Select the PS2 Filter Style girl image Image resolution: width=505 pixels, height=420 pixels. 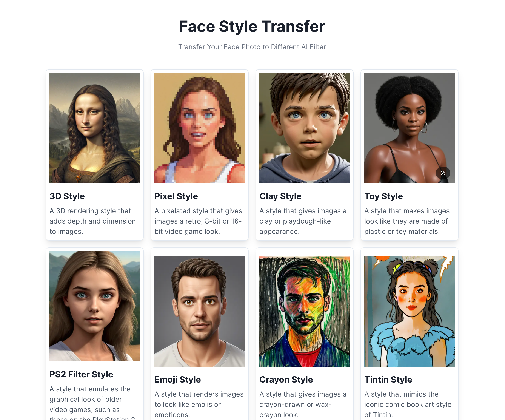pos(94,306)
